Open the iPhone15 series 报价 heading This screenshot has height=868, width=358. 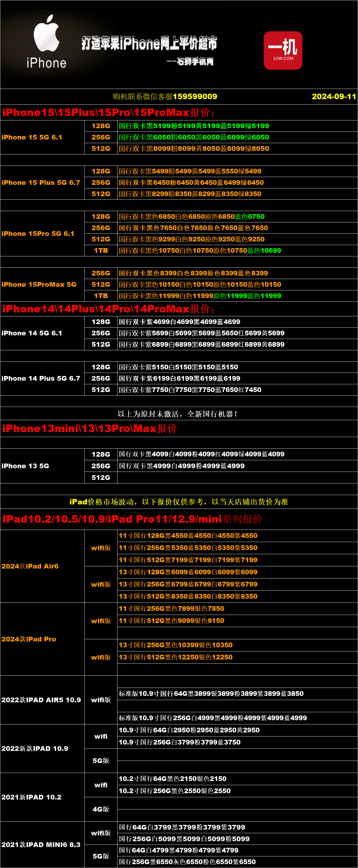tap(108, 112)
